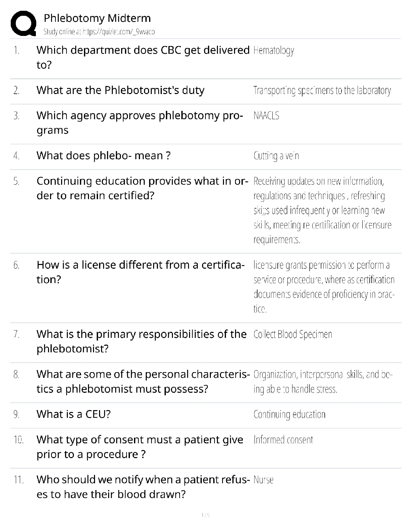Click the 'What is a CEU?' question
411x532 pixels.
point(74,414)
